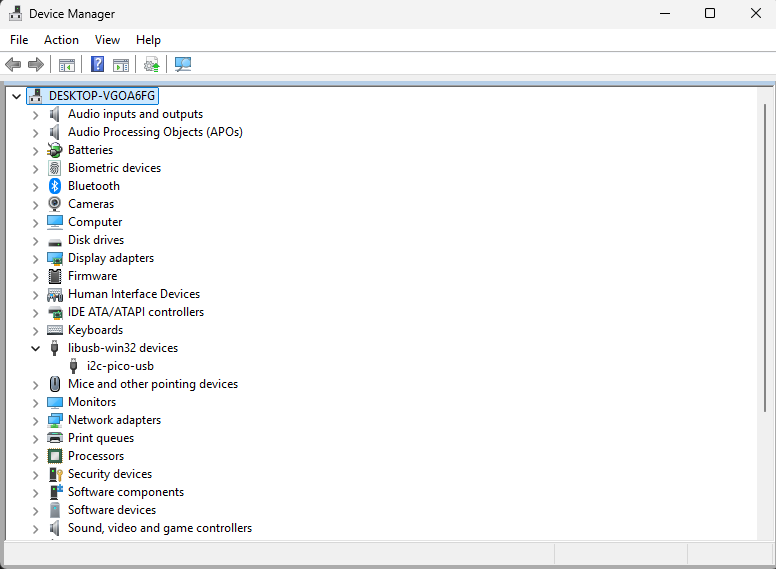Click the Keyboards category icon
The width and height of the screenshot is (776, 569).
[54, 330]
